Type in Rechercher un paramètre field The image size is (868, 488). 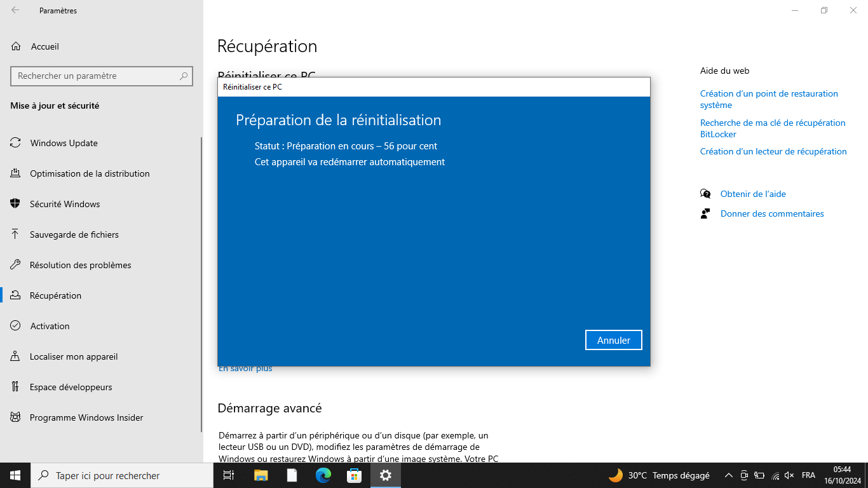(95, 76)
